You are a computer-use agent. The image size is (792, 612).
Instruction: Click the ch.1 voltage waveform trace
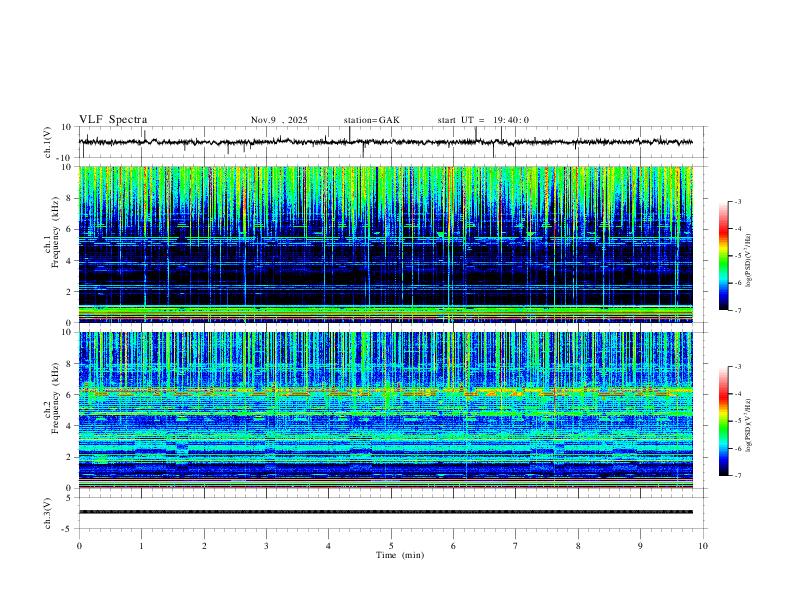point(386,142)
